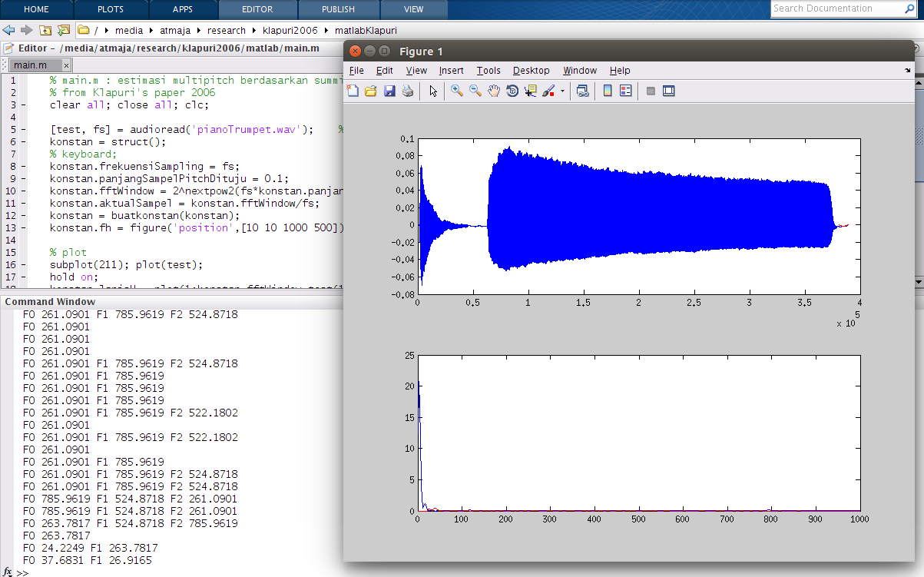This screenshot has width=924, height=577.
Task: Expand the Brush tool color dropdown arrow
Action: pos(562,91)
